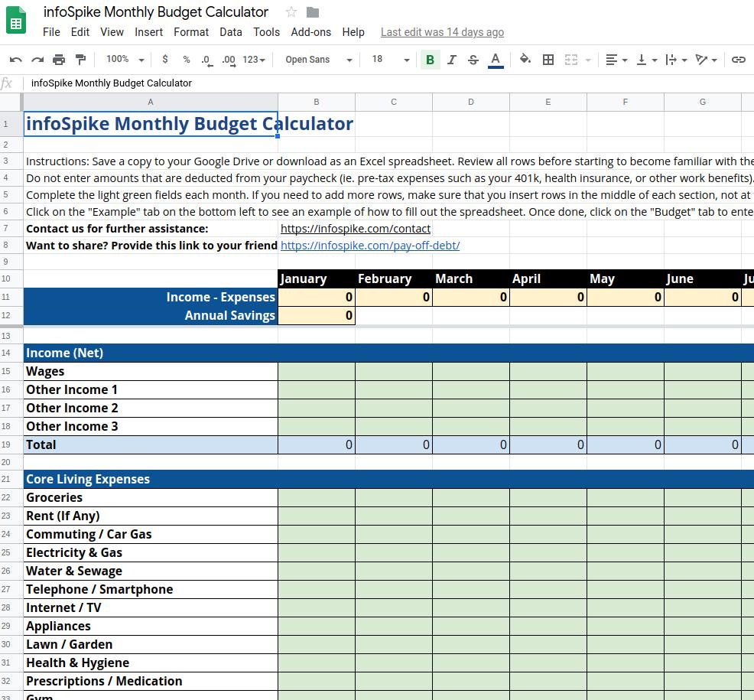This screenshot has height=700, width=754.
Task: Select the 'Wages' cell
Action: (x=151, y=371)
